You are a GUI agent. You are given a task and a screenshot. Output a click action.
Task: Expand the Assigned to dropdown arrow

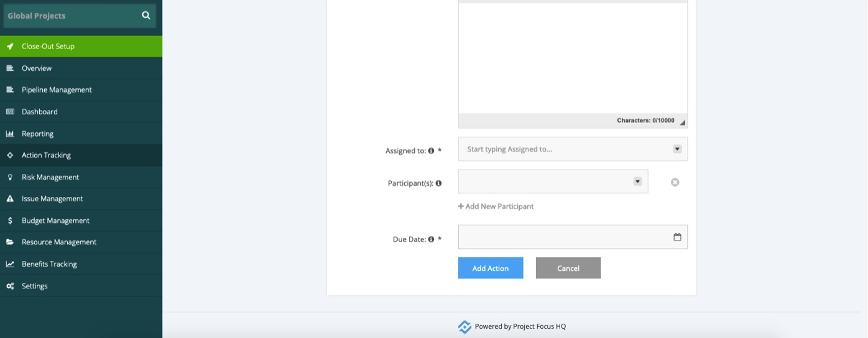(677, 149)
